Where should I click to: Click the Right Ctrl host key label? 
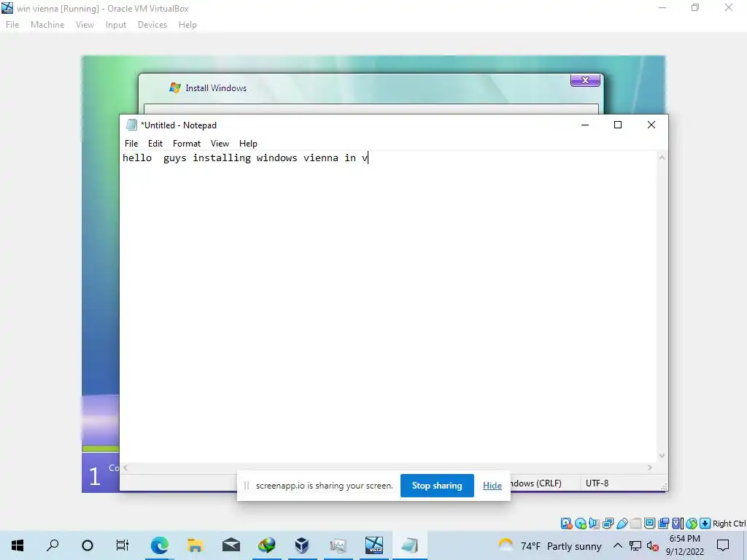point(729,524)
